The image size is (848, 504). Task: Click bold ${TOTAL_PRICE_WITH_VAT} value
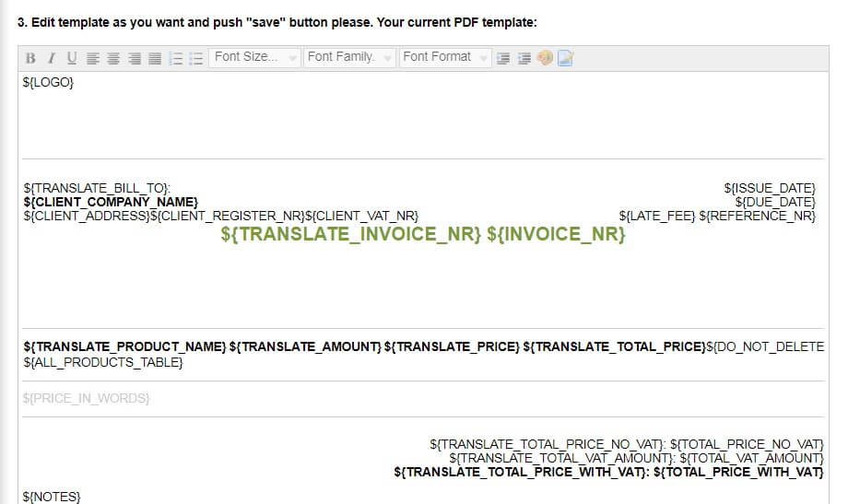[738, 473]
